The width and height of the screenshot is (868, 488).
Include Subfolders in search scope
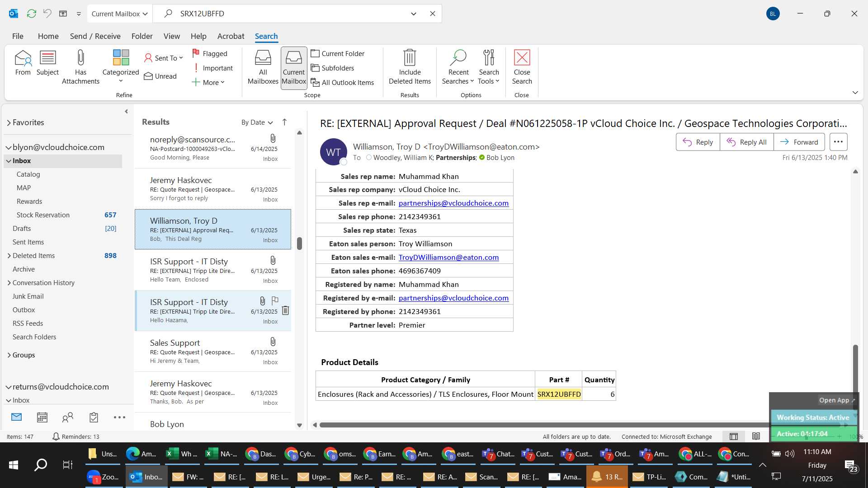(x=333, y=68)
